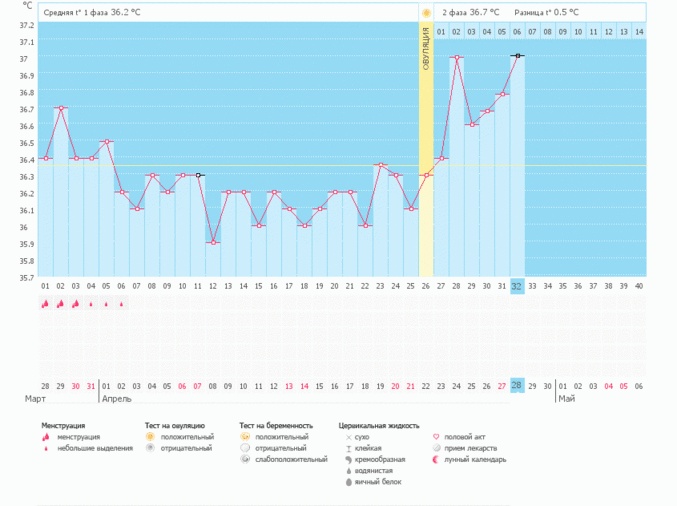Select highlighted calendar date 28 in April row
Screen dimensions: 677x506
click(517, 386)
